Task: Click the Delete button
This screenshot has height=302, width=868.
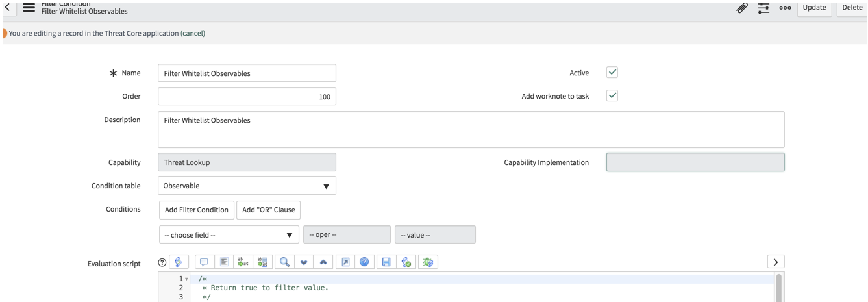Action: coord(852,8)
